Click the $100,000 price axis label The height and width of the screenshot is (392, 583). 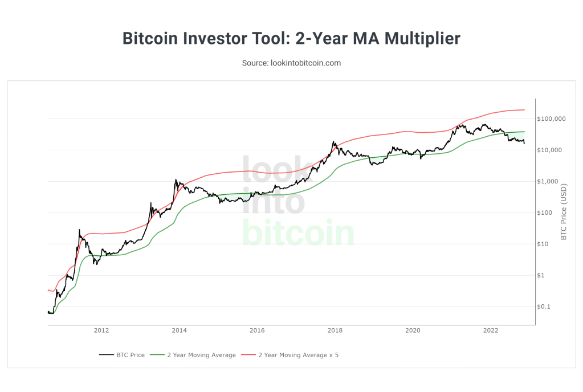pyautogui.click(x=550, y=119)
